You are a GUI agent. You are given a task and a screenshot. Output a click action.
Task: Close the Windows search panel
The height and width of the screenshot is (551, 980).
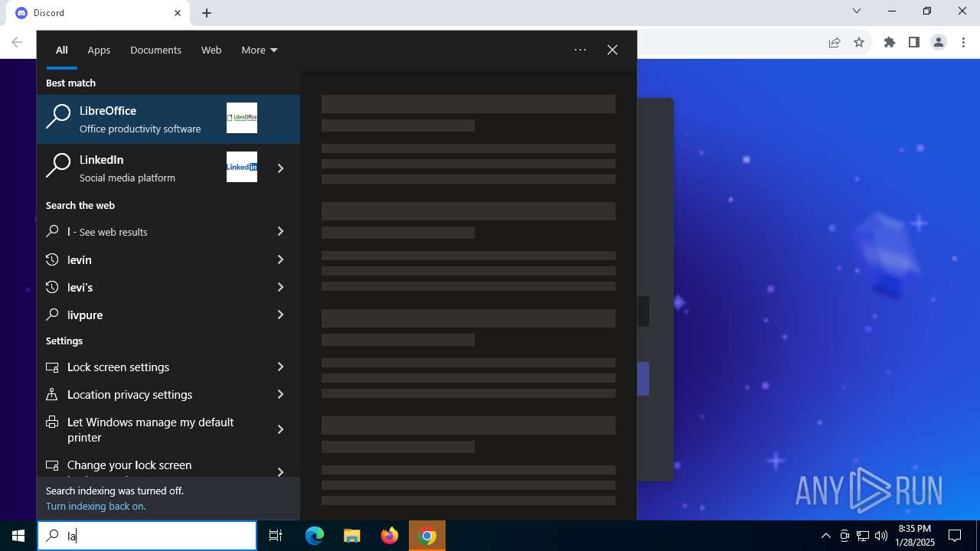point(612,50)
